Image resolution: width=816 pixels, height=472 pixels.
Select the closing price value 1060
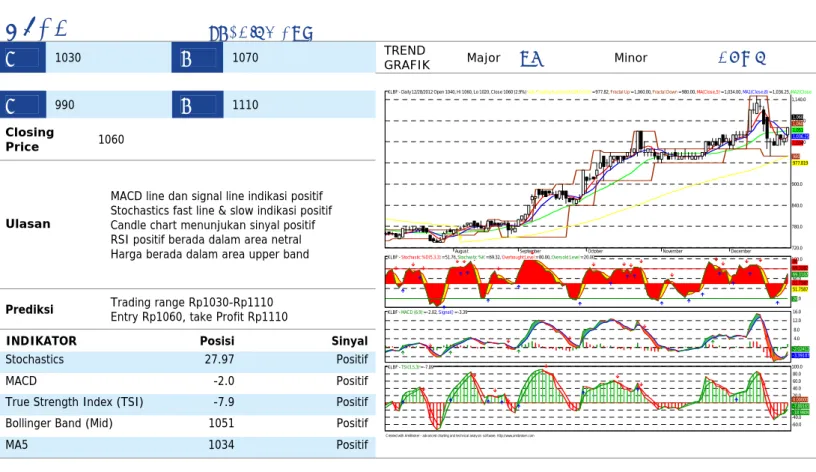point(111,139)
